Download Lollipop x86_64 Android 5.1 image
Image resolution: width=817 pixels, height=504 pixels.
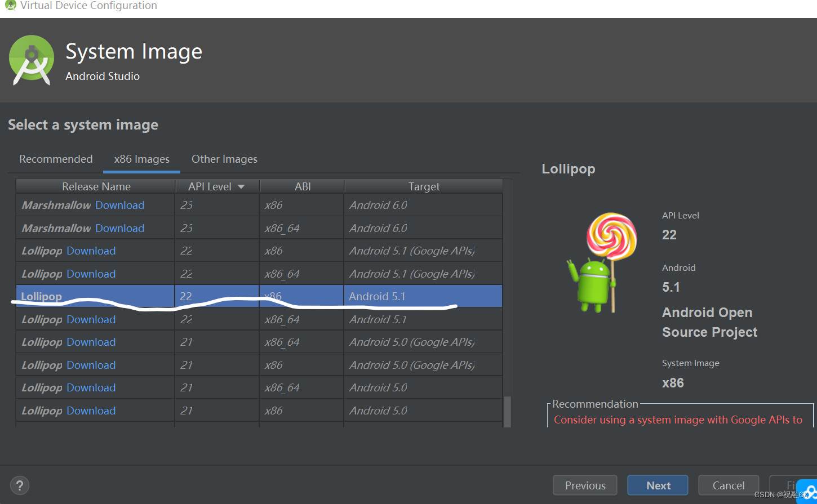click(91, 319)
